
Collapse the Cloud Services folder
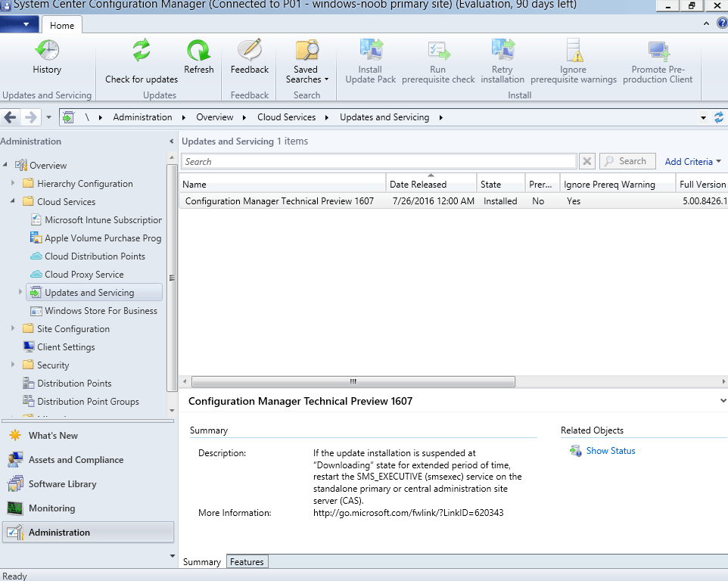pyautogui.click(x=13, y=201)
